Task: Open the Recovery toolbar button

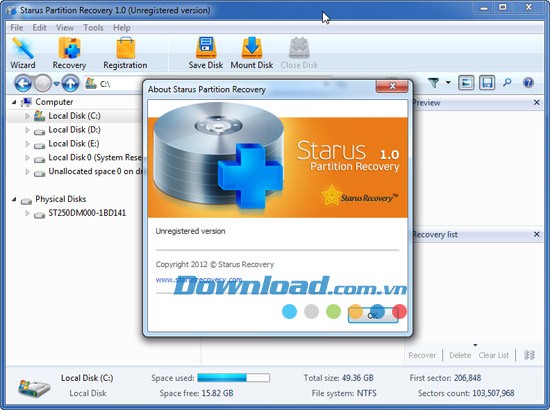Action: point(69,53)
